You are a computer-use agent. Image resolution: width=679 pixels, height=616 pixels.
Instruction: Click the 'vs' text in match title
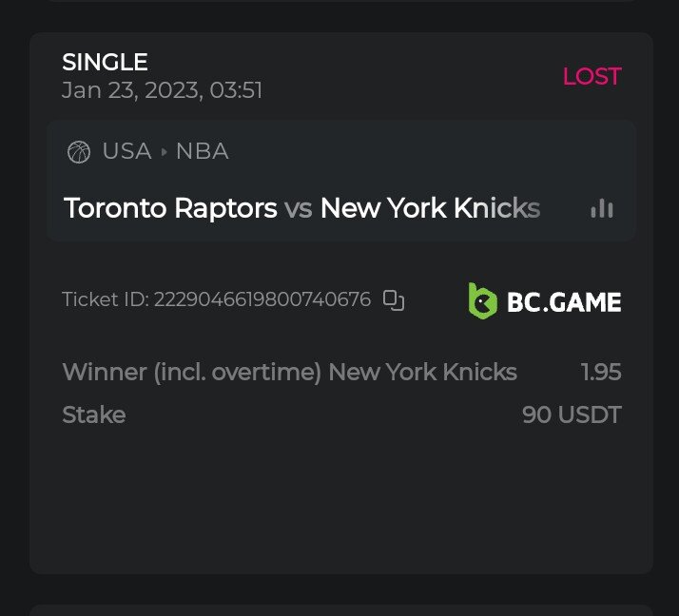[x=299, y=208]
